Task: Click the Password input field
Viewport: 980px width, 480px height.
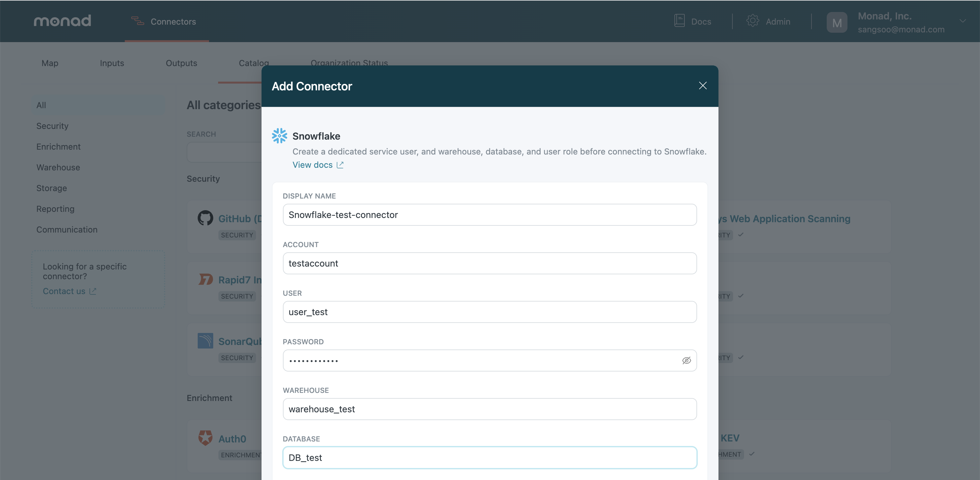Action: (x=490, y=360)
